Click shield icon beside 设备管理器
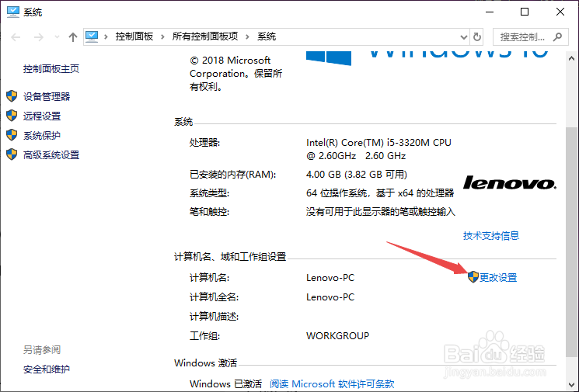The width and height of the screenshot is (579, 392). coord(12,96)
